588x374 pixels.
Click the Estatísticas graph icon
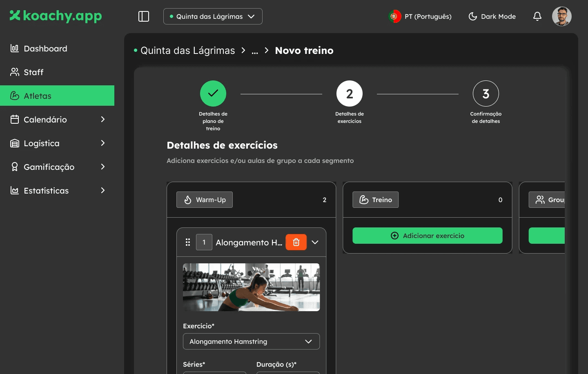(x=15, y=190)
